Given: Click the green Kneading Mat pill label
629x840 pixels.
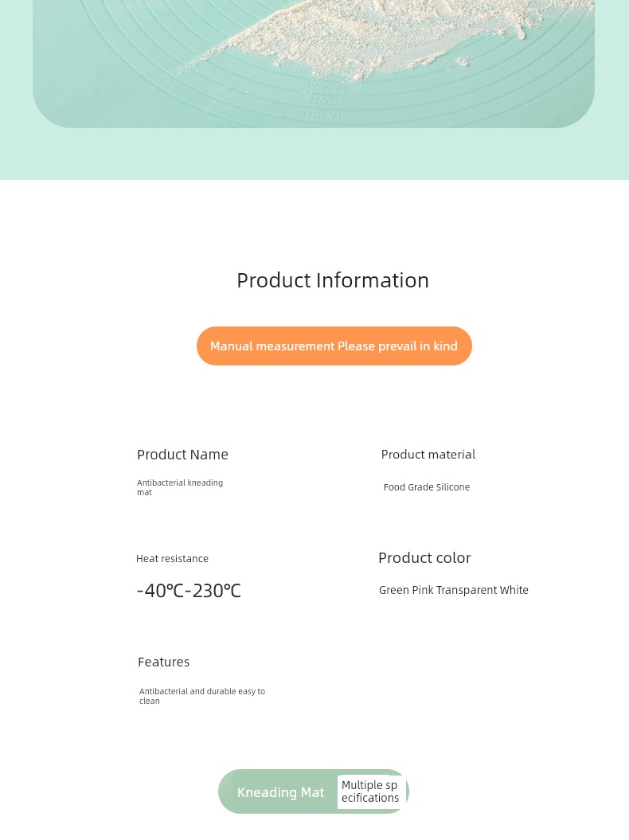Looking at the screenshot, I should point(280,792).
